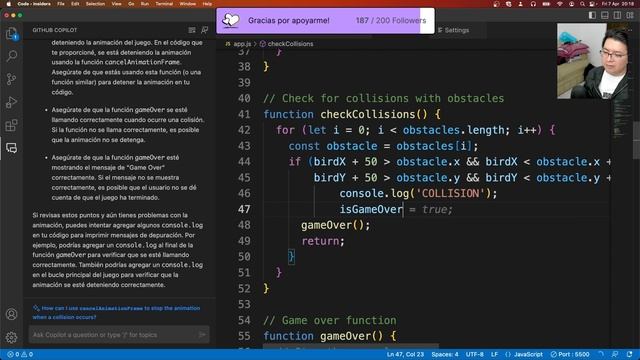This screenshot has width=640, height=360.
Task: Click the Wi-Fi icon in menu bar
Action: pyautogui.click(x=560, y=4)
